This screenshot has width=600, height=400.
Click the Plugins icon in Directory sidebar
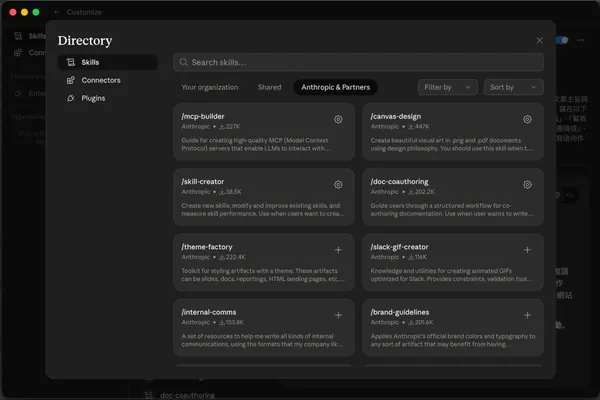coord(71,98)
